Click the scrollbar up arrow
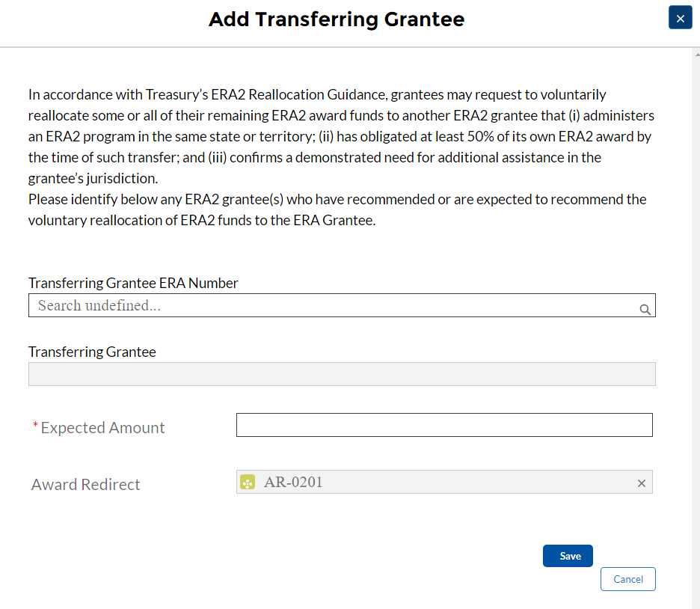The image size is (700, 609). point(696,55)
